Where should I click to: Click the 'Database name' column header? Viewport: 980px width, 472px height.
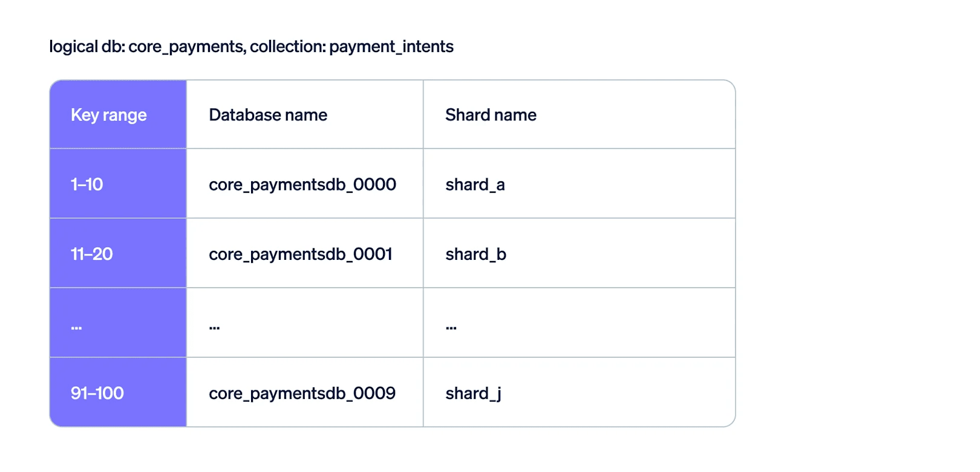coord(268,115)
